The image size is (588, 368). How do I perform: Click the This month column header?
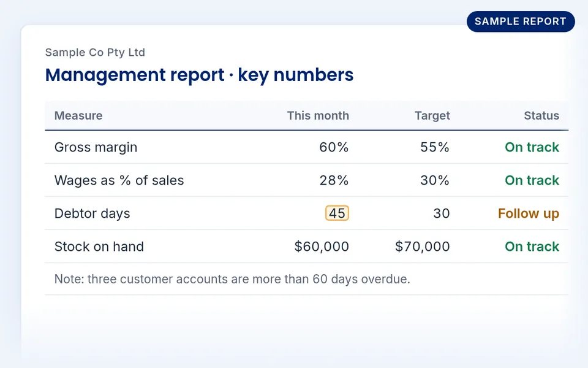coord(318,116)
